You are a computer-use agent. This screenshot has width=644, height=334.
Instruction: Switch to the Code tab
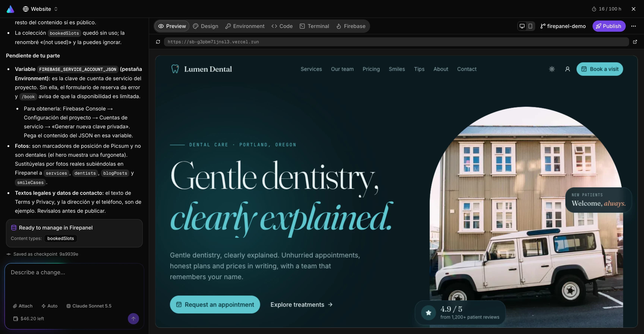click(282, 26)
